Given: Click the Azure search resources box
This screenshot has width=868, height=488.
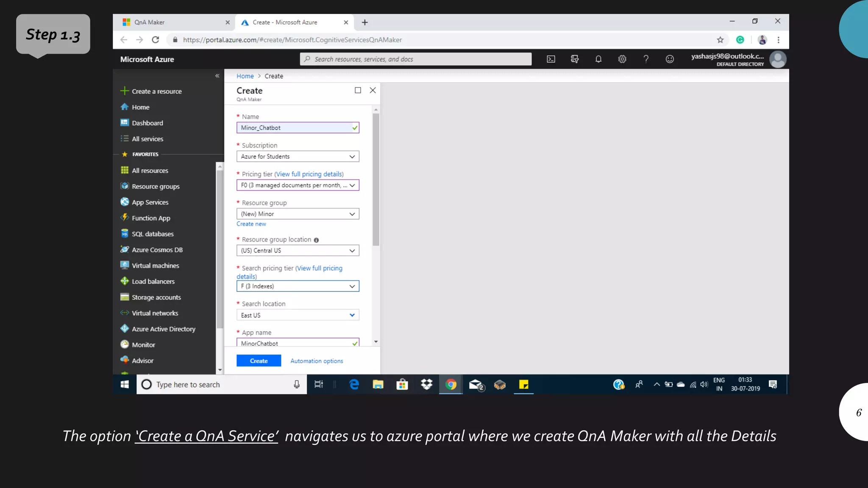Looking at the screenshot, I should 416,59.
